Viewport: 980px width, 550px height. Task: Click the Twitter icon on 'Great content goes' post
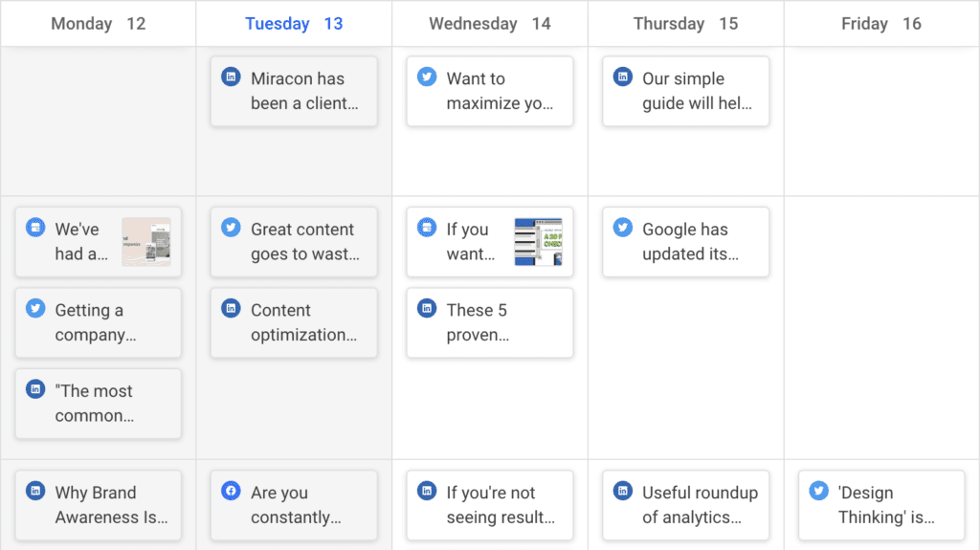[x=231, y=228]
